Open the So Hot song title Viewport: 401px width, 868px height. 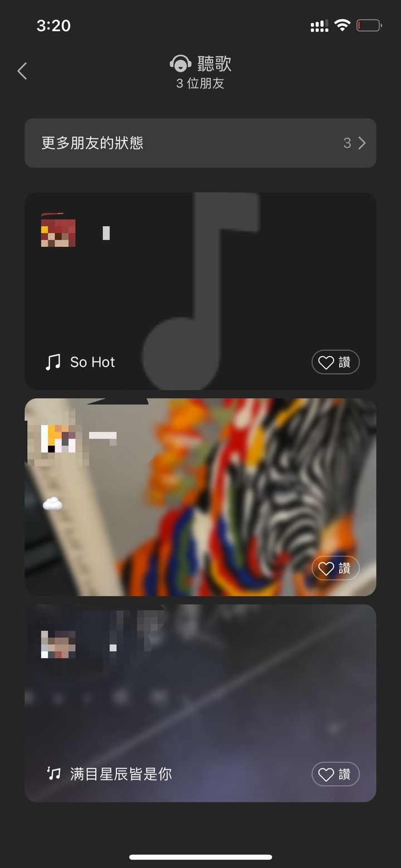[x=92, y=362]
